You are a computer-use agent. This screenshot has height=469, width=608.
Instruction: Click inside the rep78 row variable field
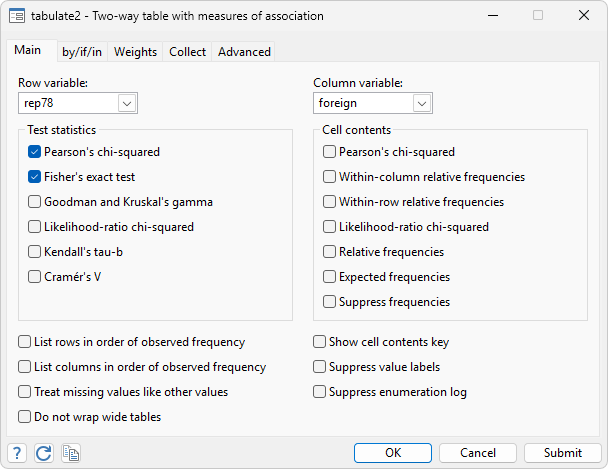point(68,103)
